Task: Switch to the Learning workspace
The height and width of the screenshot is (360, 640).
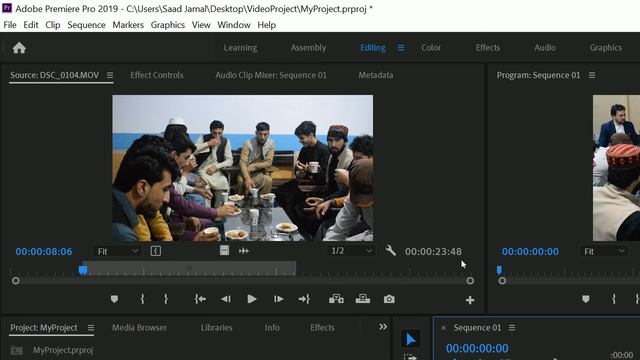Action: 240,48
